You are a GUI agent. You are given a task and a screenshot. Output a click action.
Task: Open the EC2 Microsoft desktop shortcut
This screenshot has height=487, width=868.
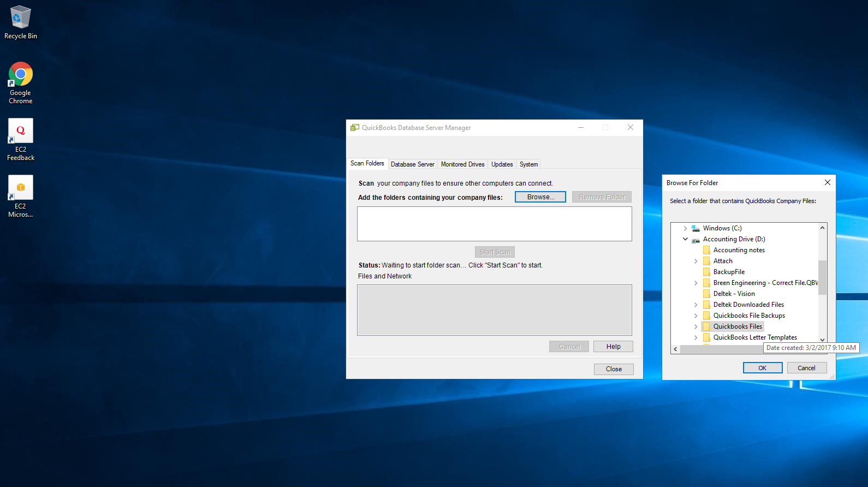(21, 197)
